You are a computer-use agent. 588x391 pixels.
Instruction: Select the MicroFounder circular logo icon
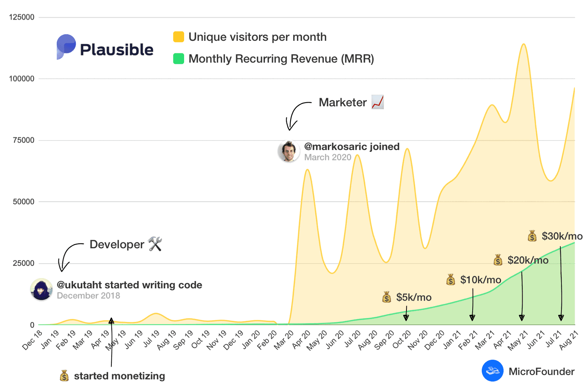point(492,371)
